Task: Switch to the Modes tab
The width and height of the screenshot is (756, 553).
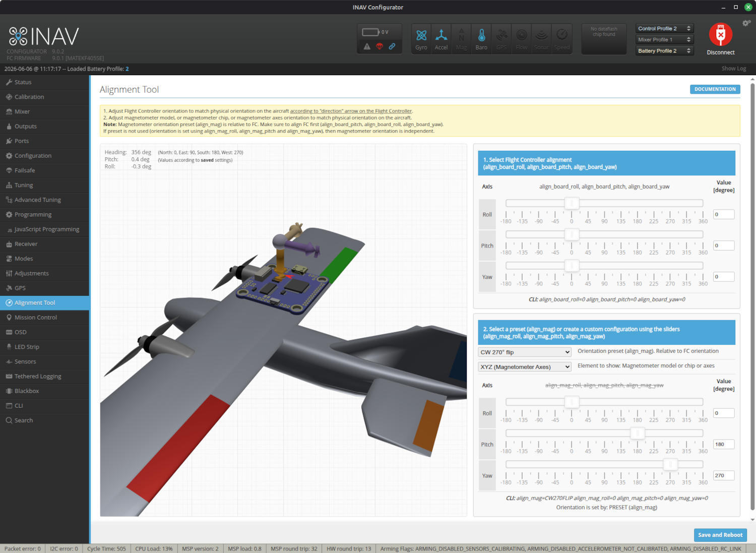Action: 44,259
